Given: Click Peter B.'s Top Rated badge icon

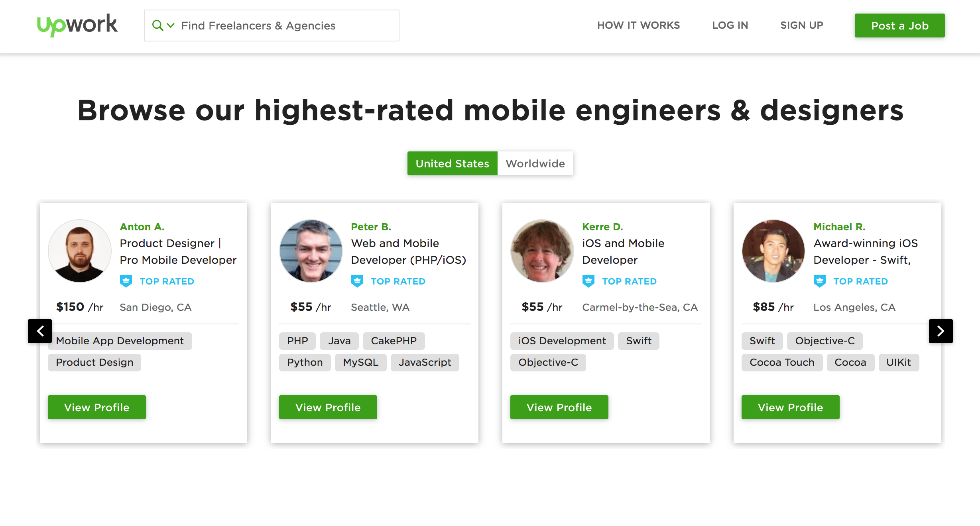Looking at the screenshot, I should point(357,281).
